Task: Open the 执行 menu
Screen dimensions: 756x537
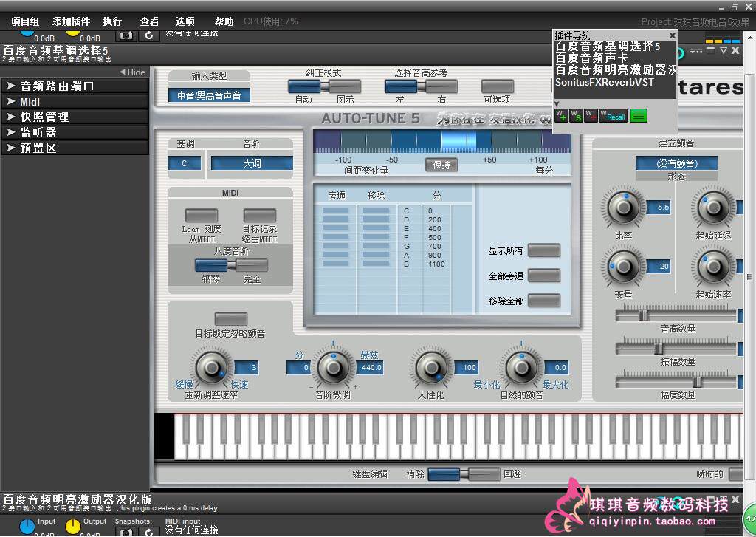Action: pos(112,21)
